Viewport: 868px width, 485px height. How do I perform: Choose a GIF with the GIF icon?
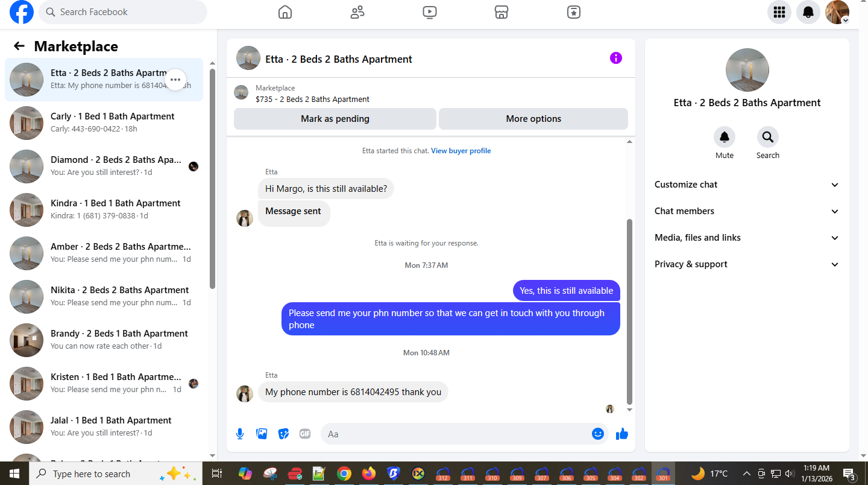(305, 434)
